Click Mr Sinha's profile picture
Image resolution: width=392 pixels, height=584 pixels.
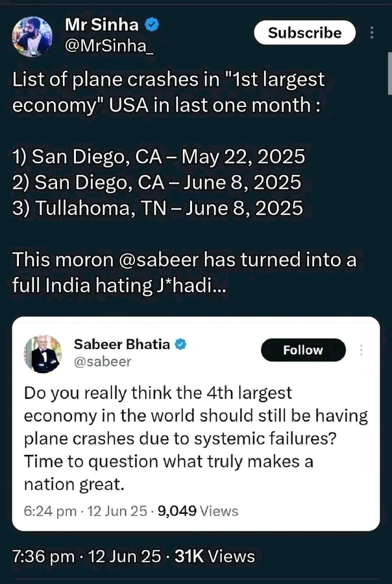pyautogui.click(x=33, y=36)
